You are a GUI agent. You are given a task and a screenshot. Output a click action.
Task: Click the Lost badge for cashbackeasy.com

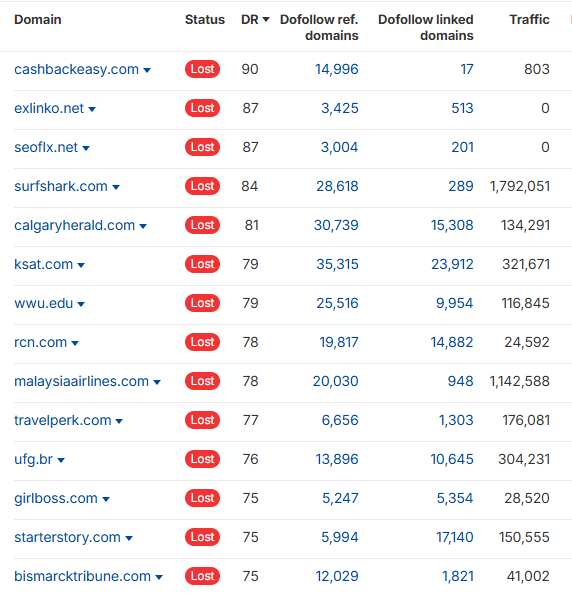(202, 69)
